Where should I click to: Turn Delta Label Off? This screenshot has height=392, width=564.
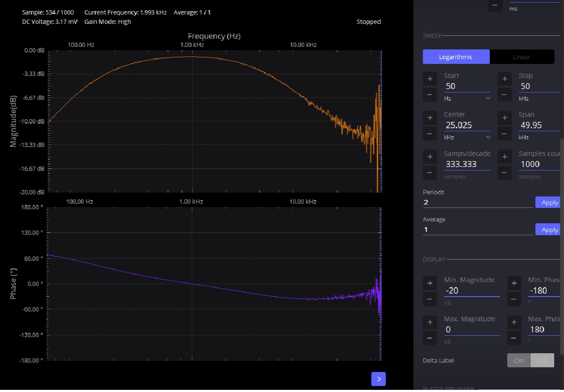click(542, 360)
